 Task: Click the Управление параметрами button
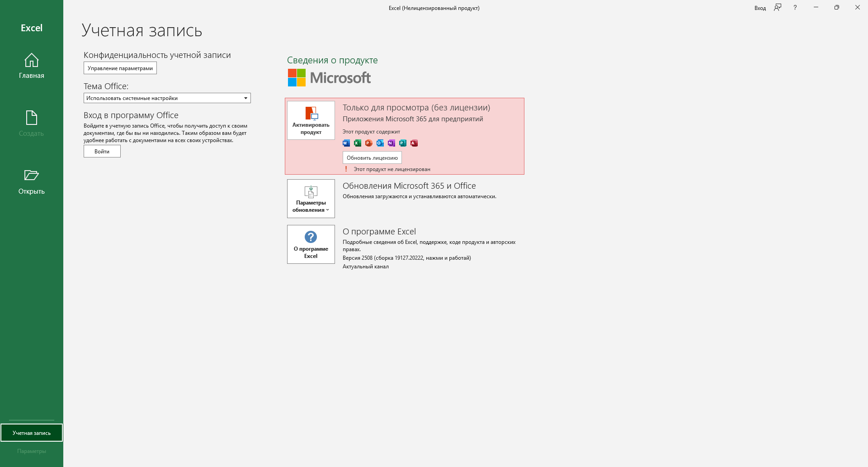120,68
